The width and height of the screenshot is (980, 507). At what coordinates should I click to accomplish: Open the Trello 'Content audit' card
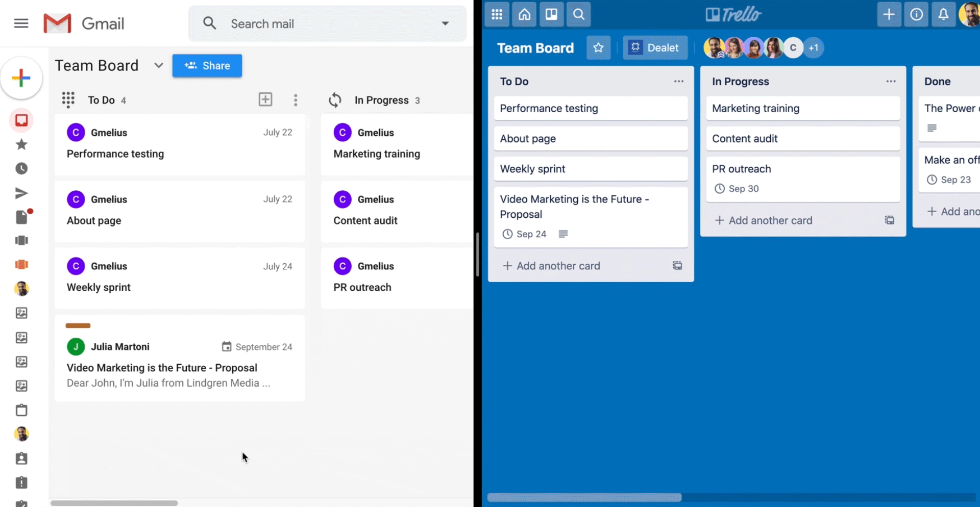click(x=803, y=139)
